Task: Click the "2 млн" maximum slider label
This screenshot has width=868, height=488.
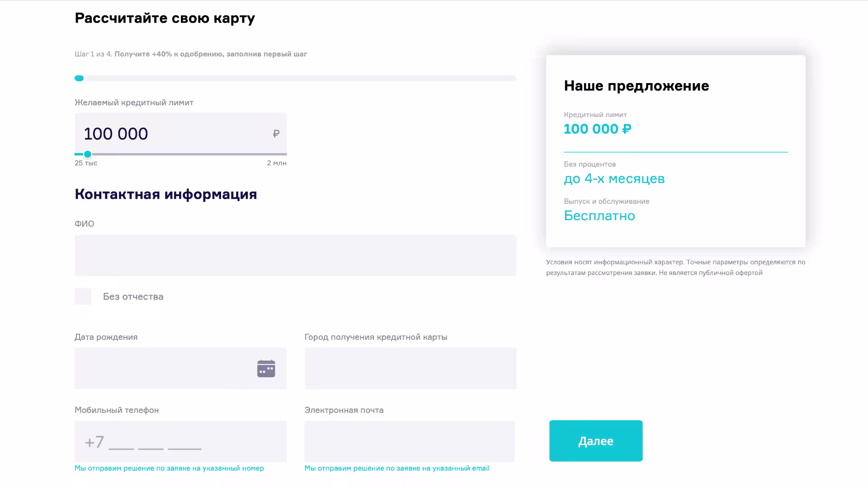Action: (x=277, y=163)
